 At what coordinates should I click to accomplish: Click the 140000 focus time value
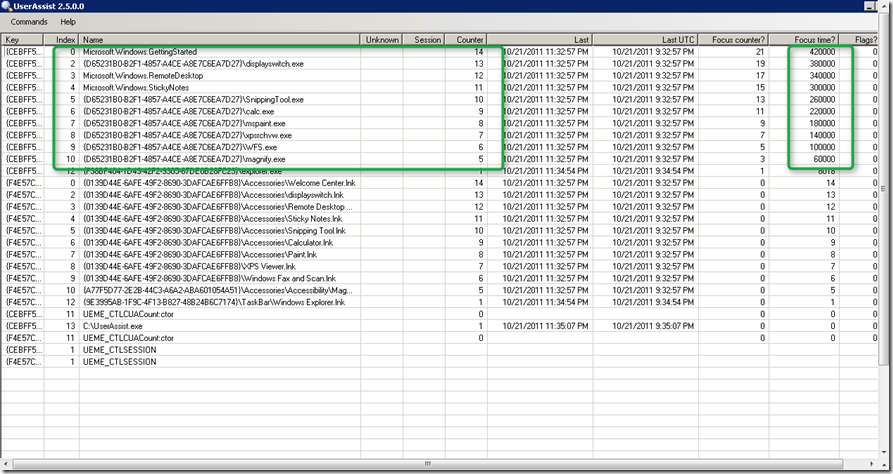click(x=822, y=136)
